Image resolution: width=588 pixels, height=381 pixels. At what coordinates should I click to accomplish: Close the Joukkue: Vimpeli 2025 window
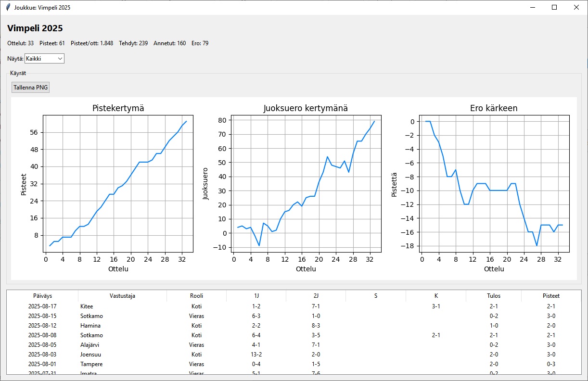point(576,7)
